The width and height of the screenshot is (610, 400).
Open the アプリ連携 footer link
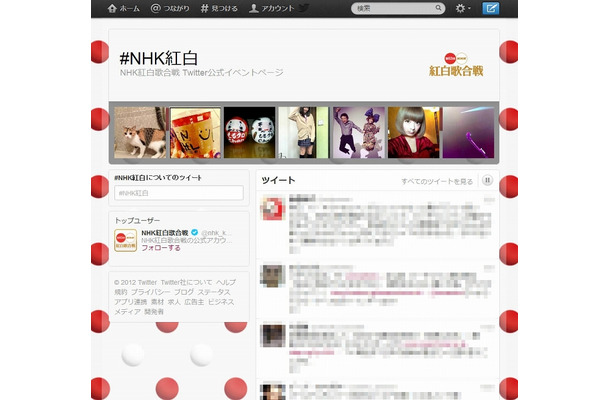point(131,302)
